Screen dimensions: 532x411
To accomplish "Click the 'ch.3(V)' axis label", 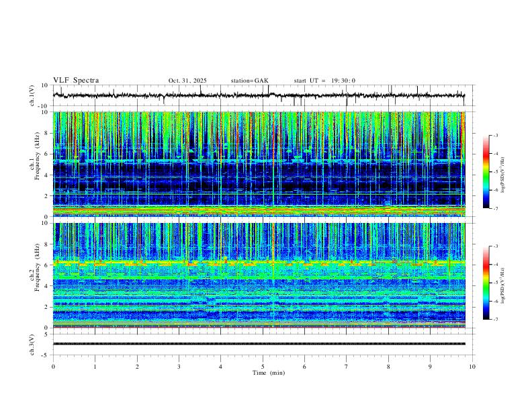I will tap(32, 345).
